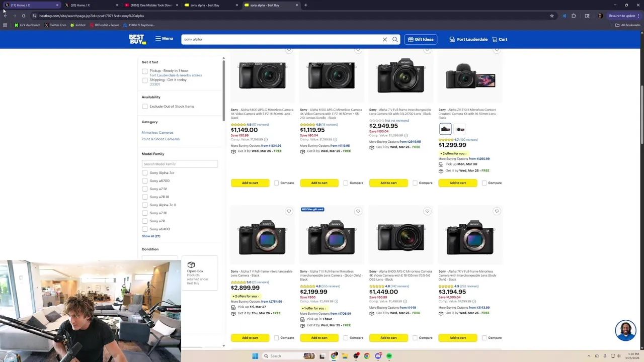Enable the Pickup Ready in 1 hour filter
The image size is (644, 362).
[145, 71]
